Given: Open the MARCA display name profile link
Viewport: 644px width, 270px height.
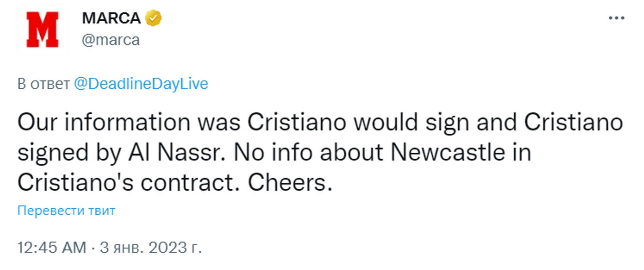Looking at the screenshot, I should [x=111, y=18].
